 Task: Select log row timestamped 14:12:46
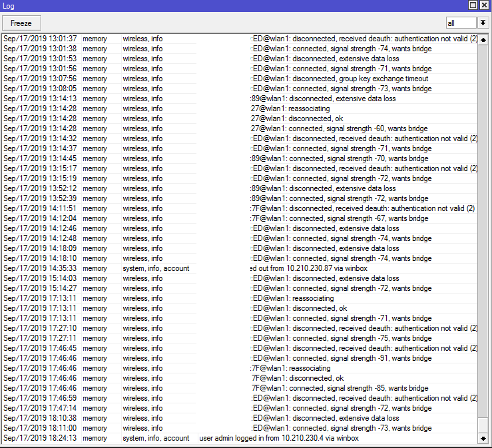pyautogui.click(x=240, y=228)
